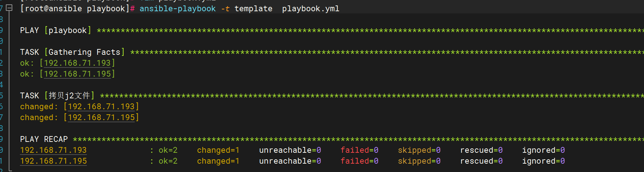Viewport: 644px width, 172px height.
Task: Click skipped=0 for host 192.168.71.193
Action: coord(419,150)
